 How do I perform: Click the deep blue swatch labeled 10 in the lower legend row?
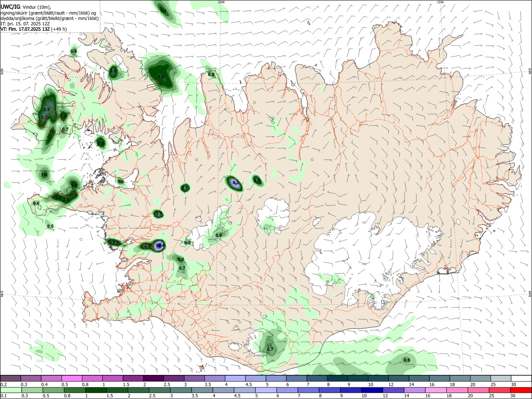[x=372, y=390]
